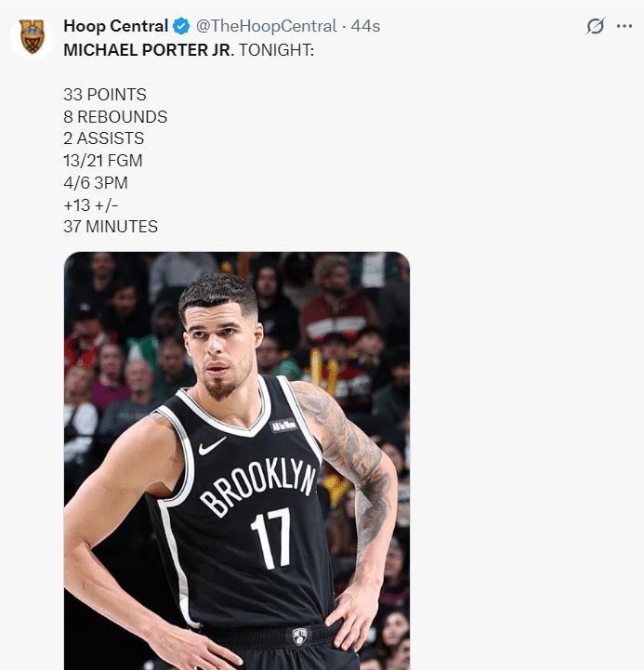
Task: Open the 44s timestamp link
Action: click(x=365, y=27)
